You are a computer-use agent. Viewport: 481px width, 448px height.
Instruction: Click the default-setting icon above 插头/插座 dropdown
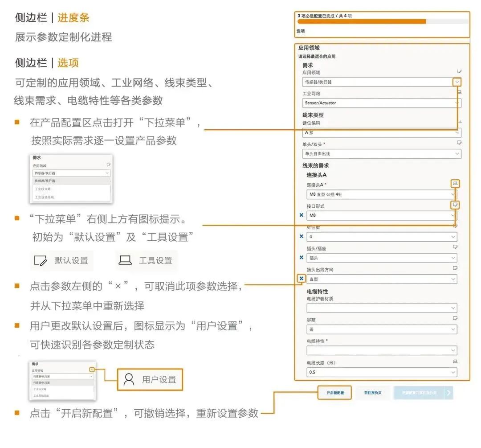point(455,247)
